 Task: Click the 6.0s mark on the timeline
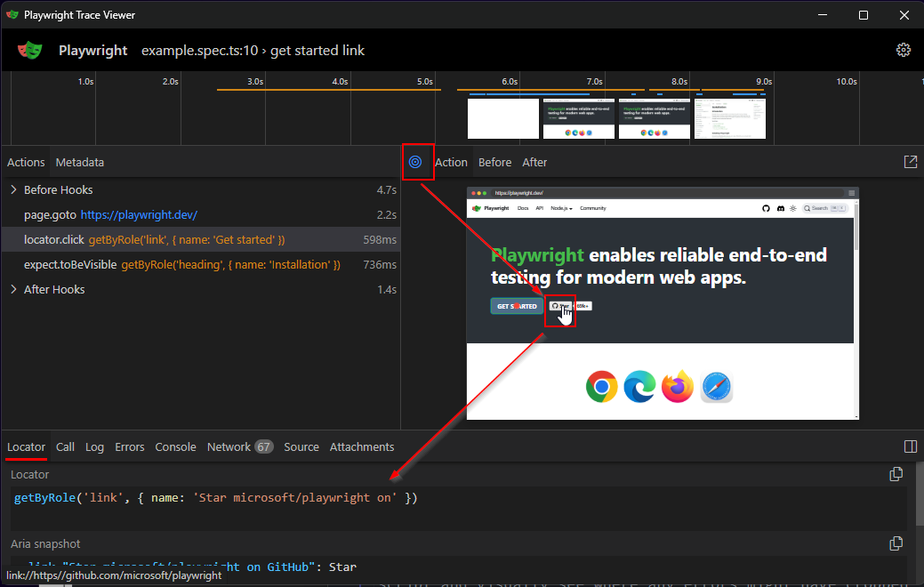tap(510, 81)
